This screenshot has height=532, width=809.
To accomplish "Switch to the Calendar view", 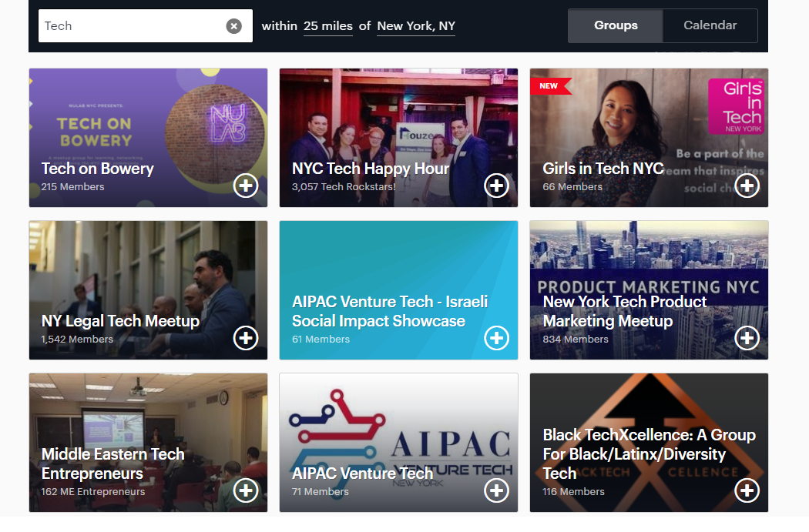I will pyautogui.click(x=710, y=25).
